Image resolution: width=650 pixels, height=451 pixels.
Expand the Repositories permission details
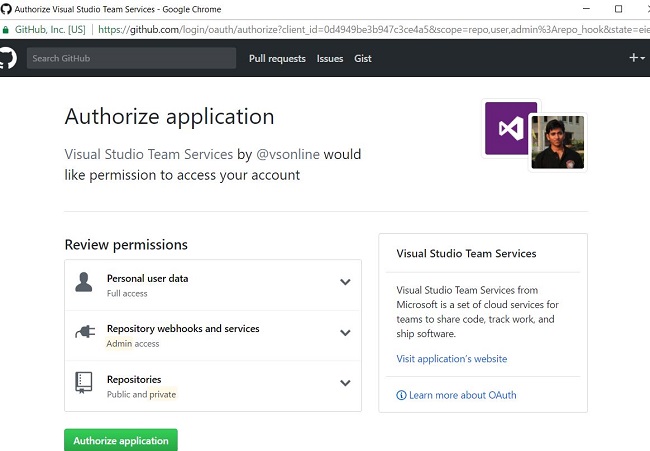click(x=345, y=383)
